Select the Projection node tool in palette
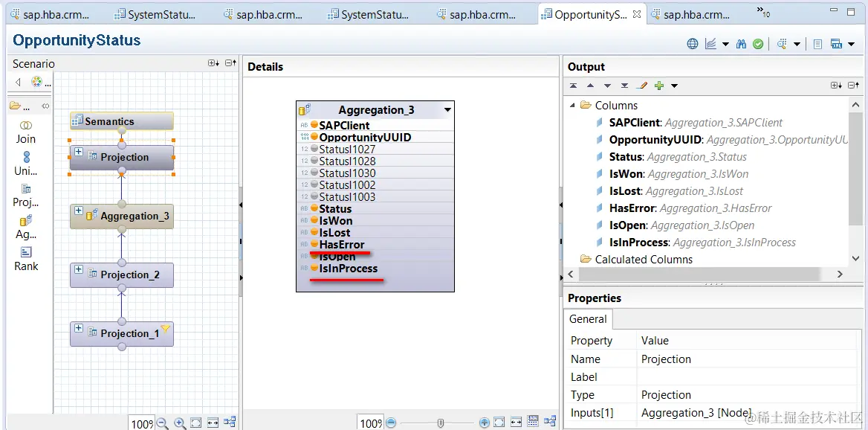Image resolution: width=868 pixels, height=430 pixels. click(26, 195)
